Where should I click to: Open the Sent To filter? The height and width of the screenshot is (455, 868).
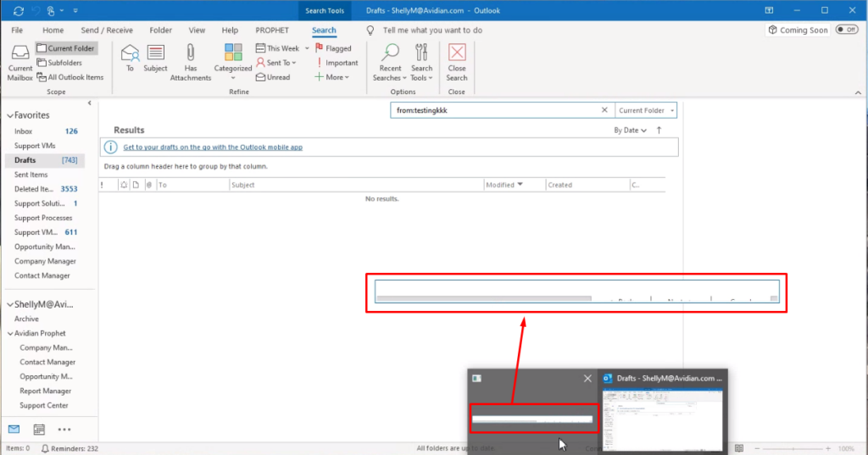(275, 63)
